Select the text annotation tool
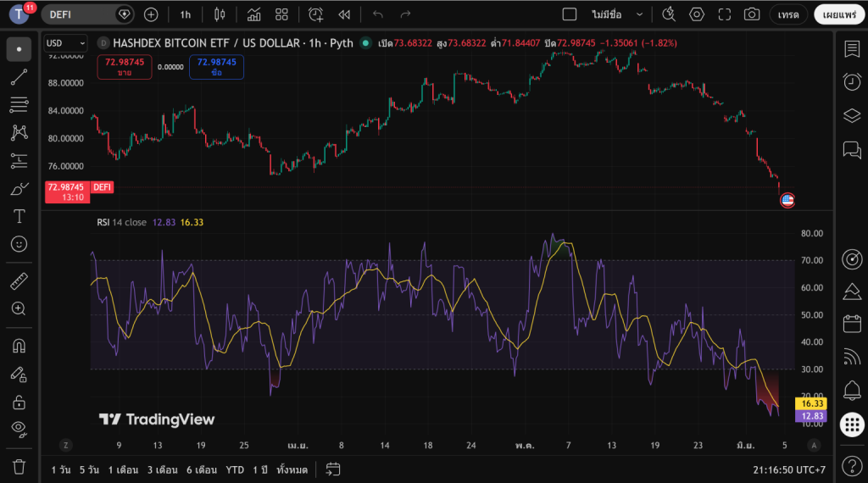Image resolution: width=868 pixels, height=483 pixels. click(19, 216)
